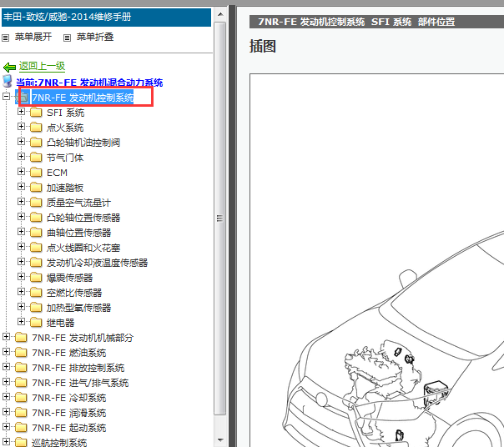Click the 丰田-致炫/威驰-2014维修手册 title bar
Viewport: 504px width, 447px height.
[x=106, y=18]
